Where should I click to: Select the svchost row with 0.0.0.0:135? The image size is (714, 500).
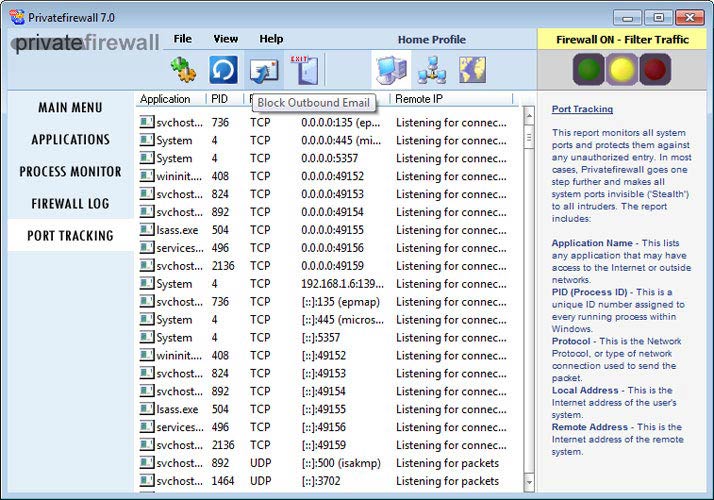328,122
